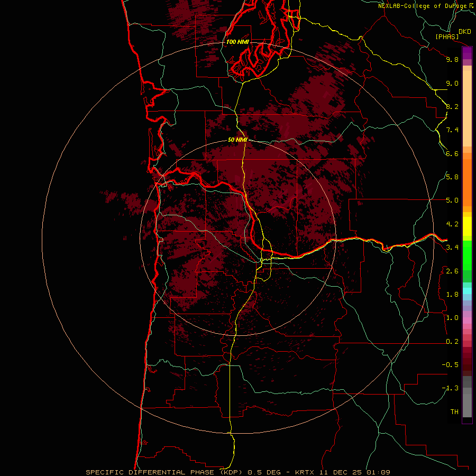Image resolution: width=476 pixels, height=476 pixels.
Task: Click the 0.5 DEG elevation angle text
Action: [265, 472]
